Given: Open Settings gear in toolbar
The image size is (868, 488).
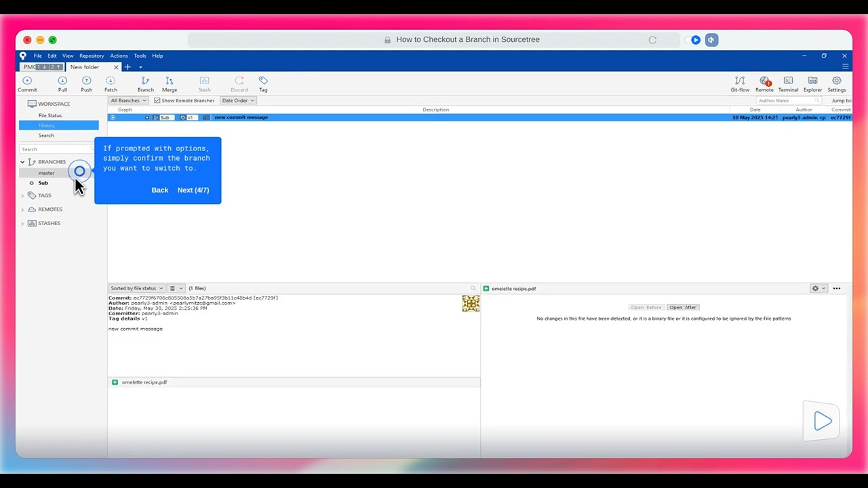Looking at the screenshot, I should [837, 84].
